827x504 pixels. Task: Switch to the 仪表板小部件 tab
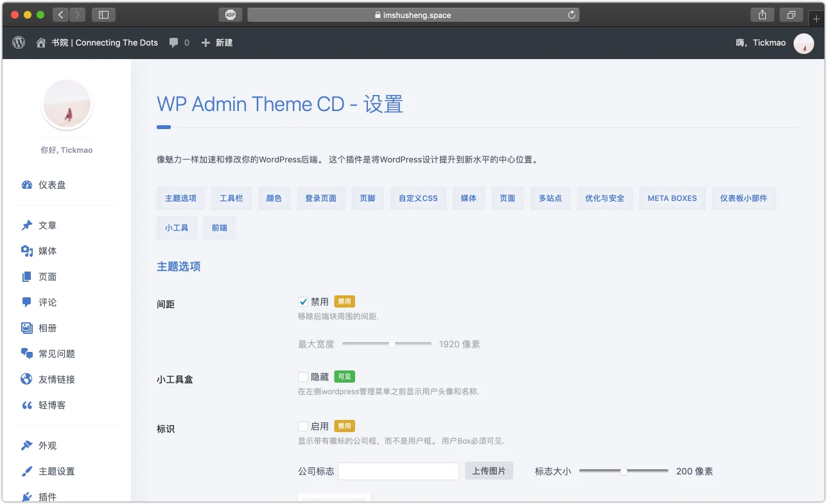[744, 198]
